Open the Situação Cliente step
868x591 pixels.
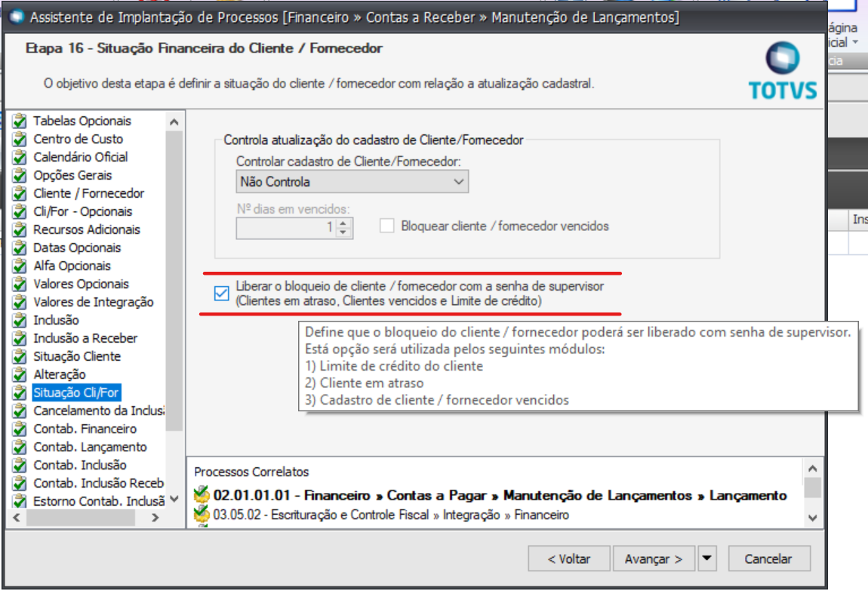pos(77,356)
